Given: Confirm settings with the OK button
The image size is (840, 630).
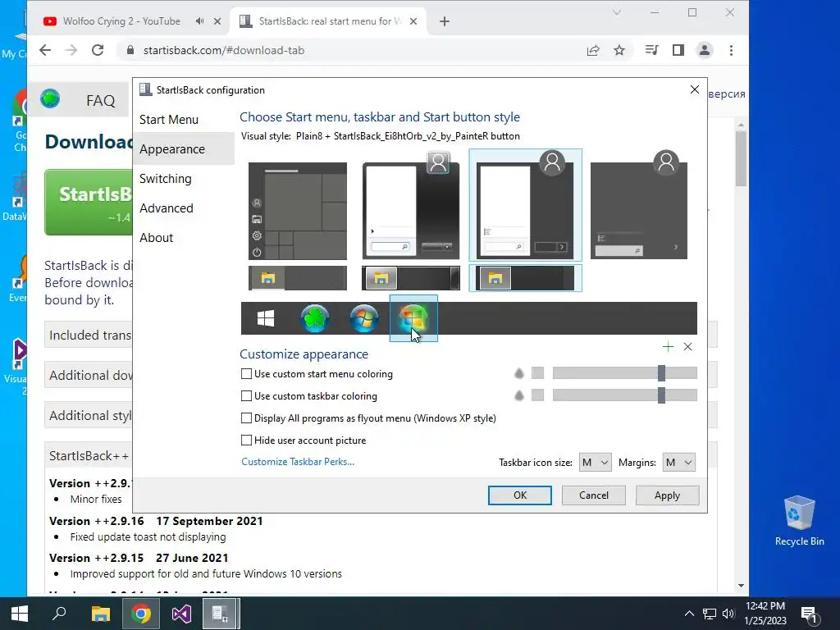Looking at the screenshot, I should (519, 495).
